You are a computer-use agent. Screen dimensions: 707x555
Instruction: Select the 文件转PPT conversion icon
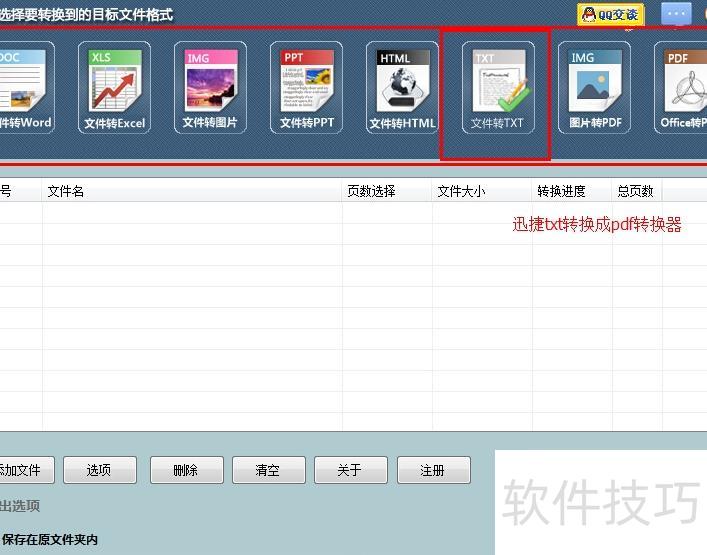coord(306,88)
